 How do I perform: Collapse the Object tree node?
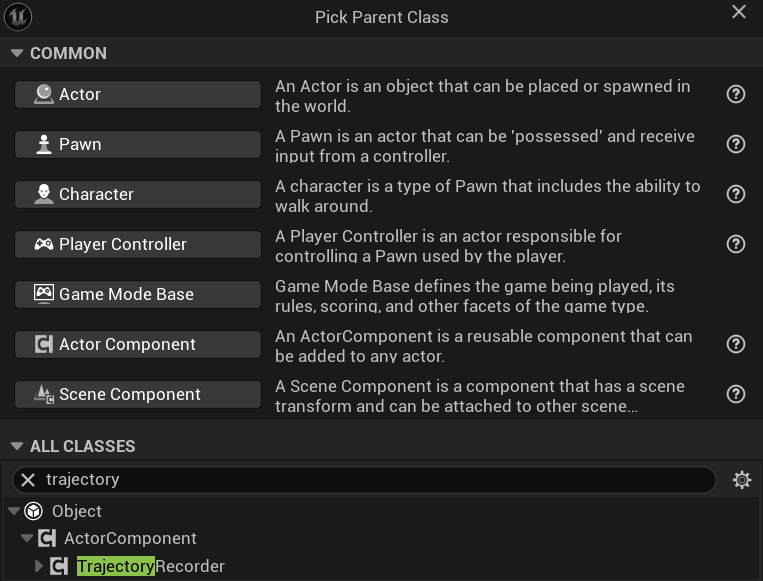pyautogui.click(x=13, y=511)
